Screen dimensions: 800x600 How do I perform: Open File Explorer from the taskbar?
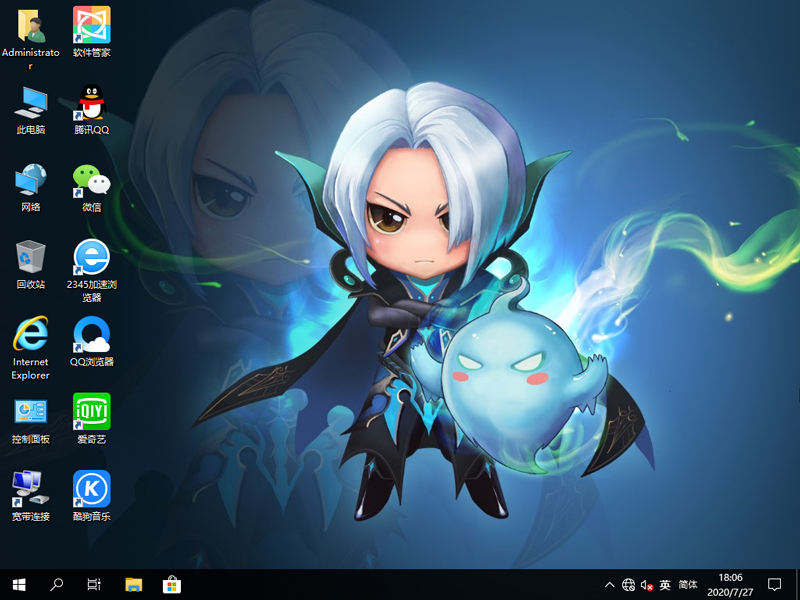(134, 585)
